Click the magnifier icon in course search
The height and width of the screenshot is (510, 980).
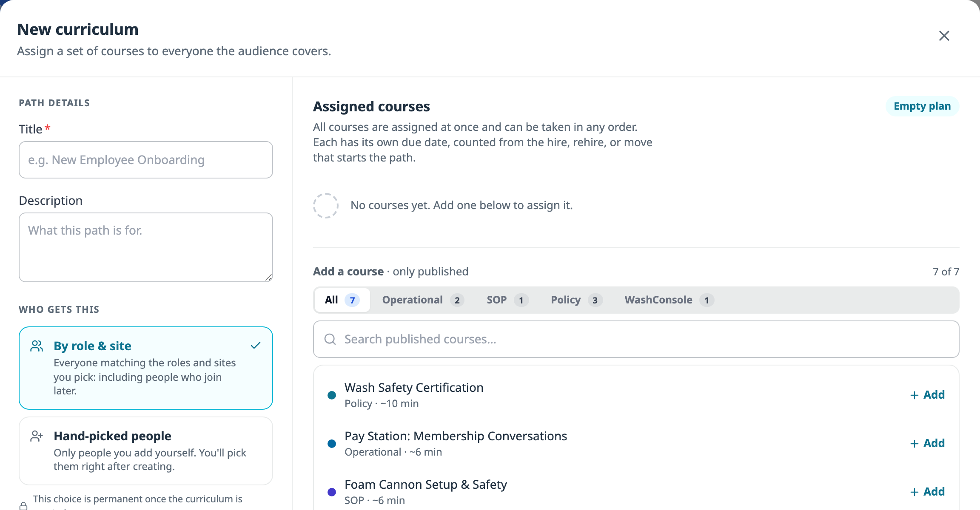point(330,339)
